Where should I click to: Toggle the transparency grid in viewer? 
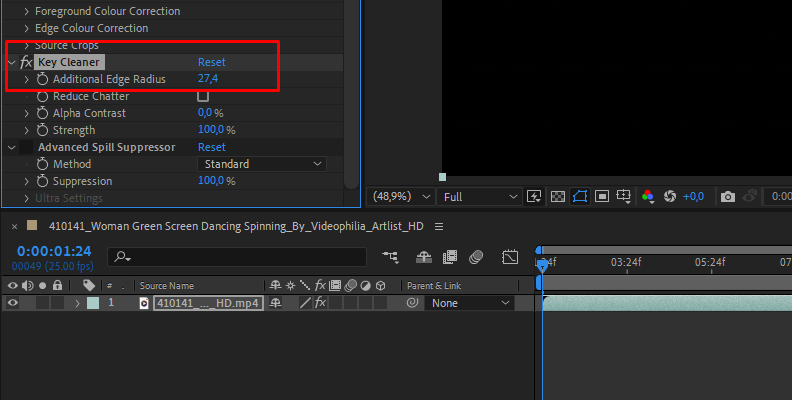pos(558,196)
